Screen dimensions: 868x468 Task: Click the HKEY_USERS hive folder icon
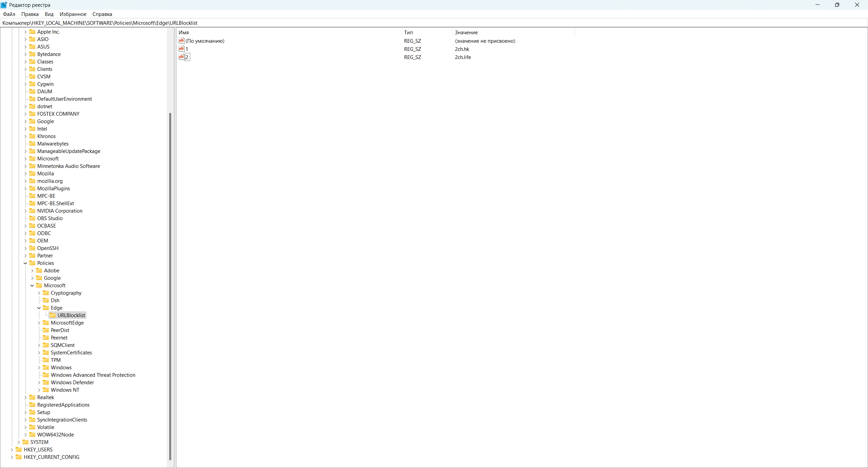(19, 450)
